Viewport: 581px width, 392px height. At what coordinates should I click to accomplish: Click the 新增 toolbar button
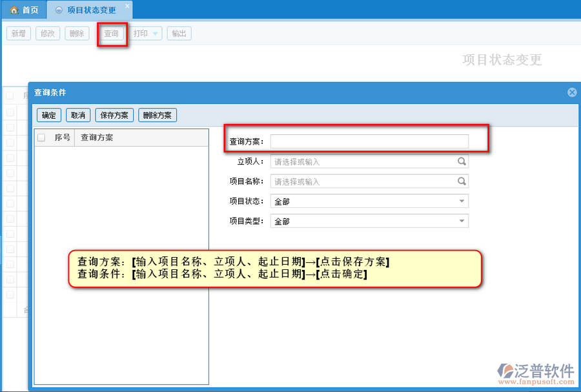(19, 34)
